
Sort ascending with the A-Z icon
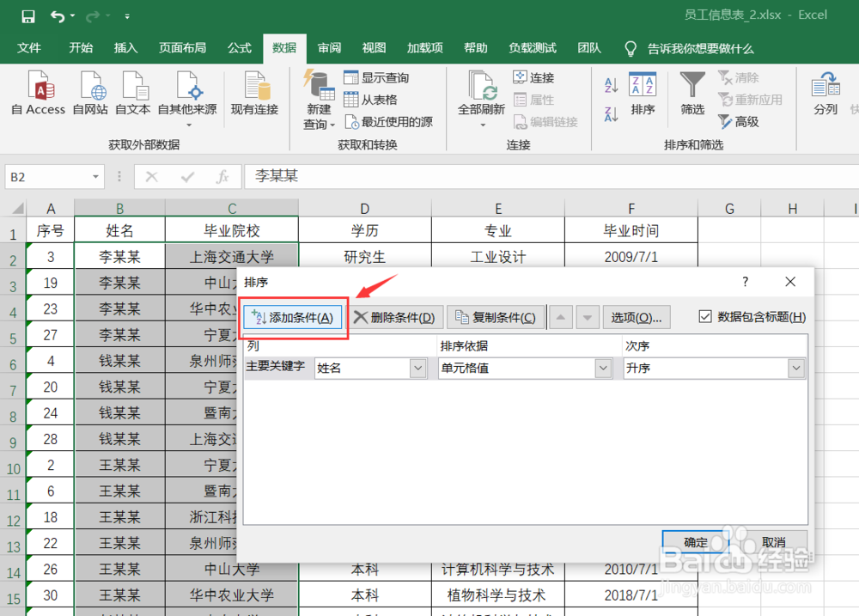[611, 85]
